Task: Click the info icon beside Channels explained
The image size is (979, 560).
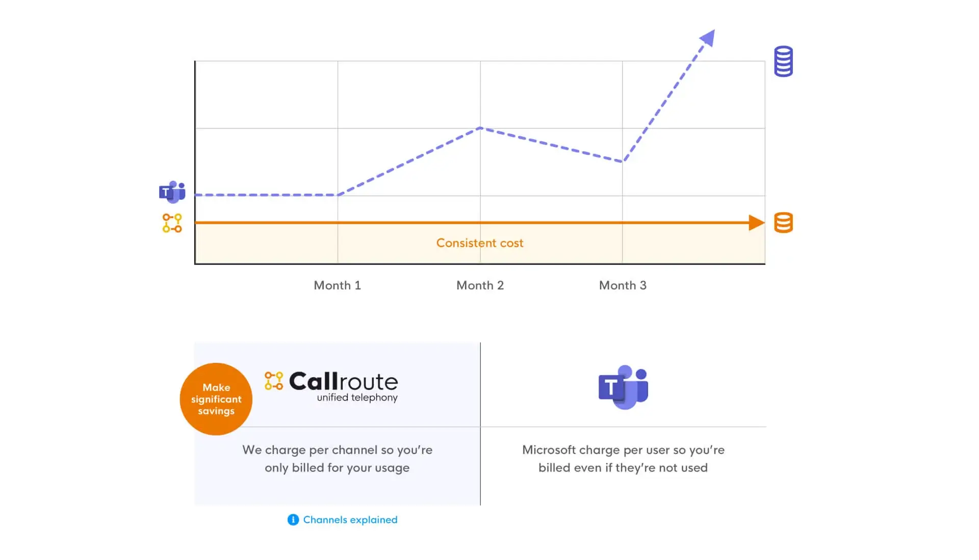Action: 293,520
